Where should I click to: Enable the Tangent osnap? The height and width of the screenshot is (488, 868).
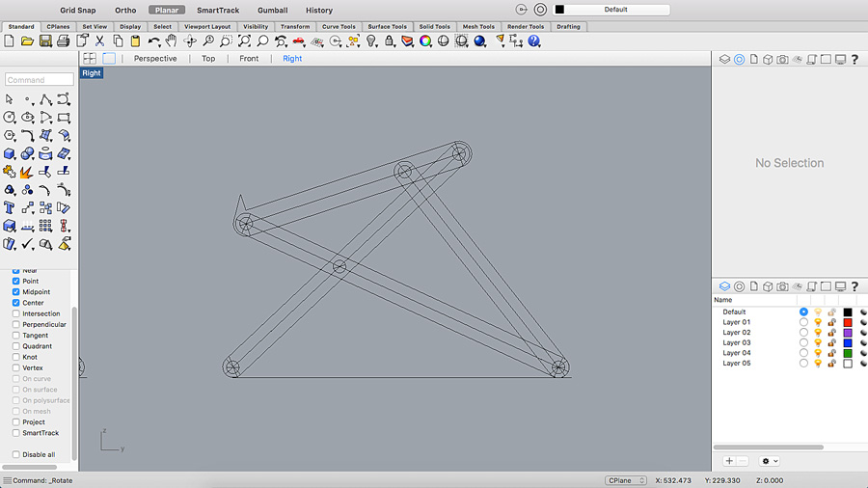coord(16,336)
